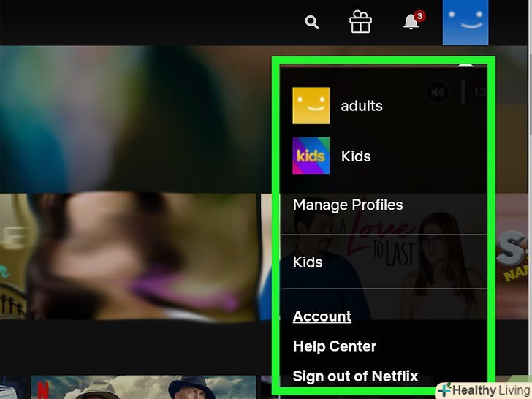
Task: Open the search magnifier icon
Action: point(312,23)
